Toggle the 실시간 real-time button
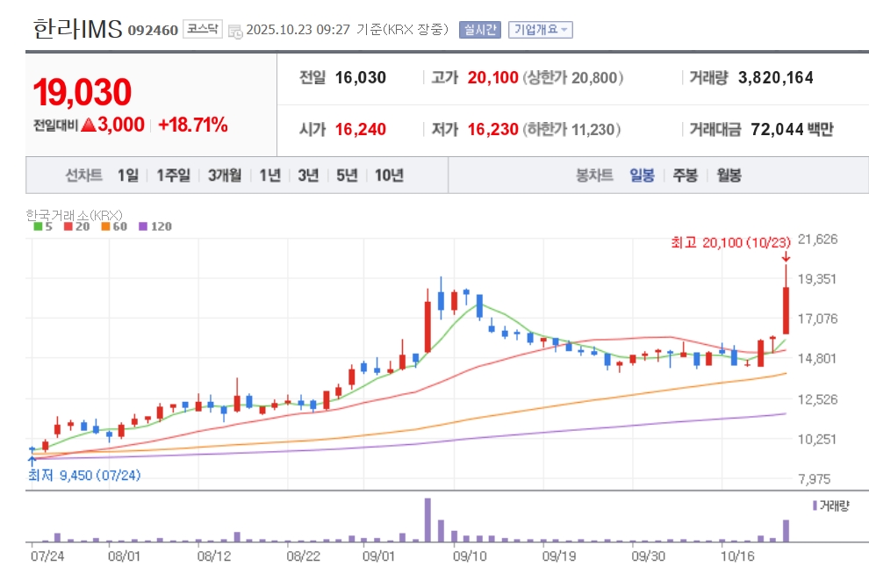Image resolution: width=869 pixels, height=588 pixels. pos(479,30)
